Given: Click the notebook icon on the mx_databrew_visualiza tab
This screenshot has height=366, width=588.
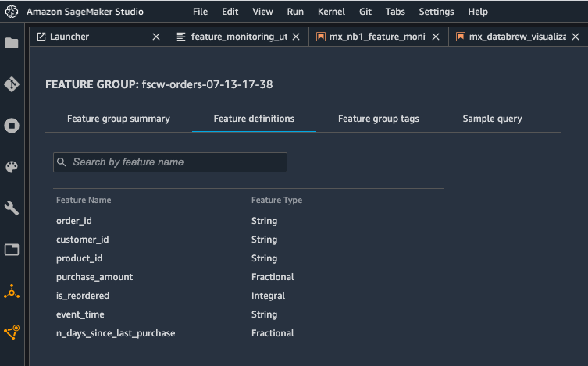Looking at the screenshot, I should tap(461, 37).
